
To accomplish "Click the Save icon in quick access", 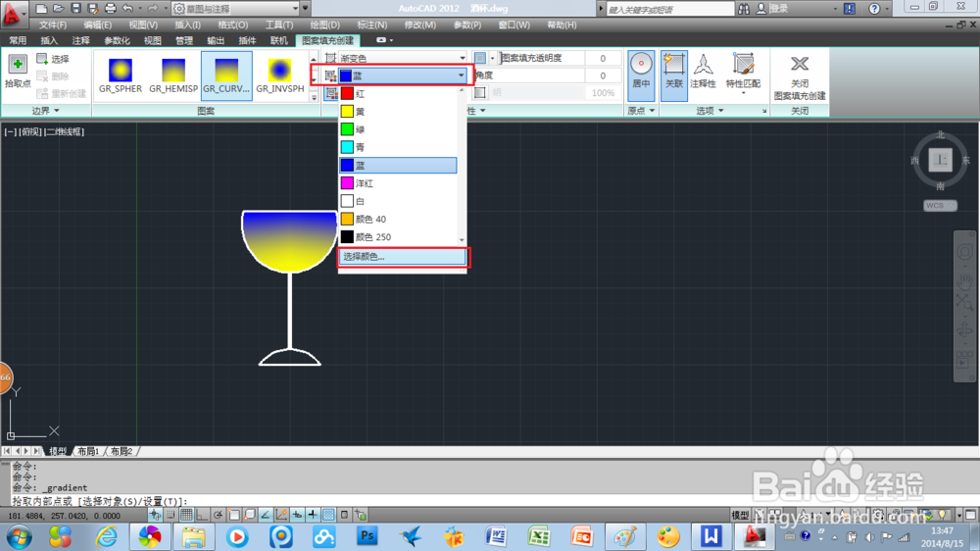I will 75,9.
